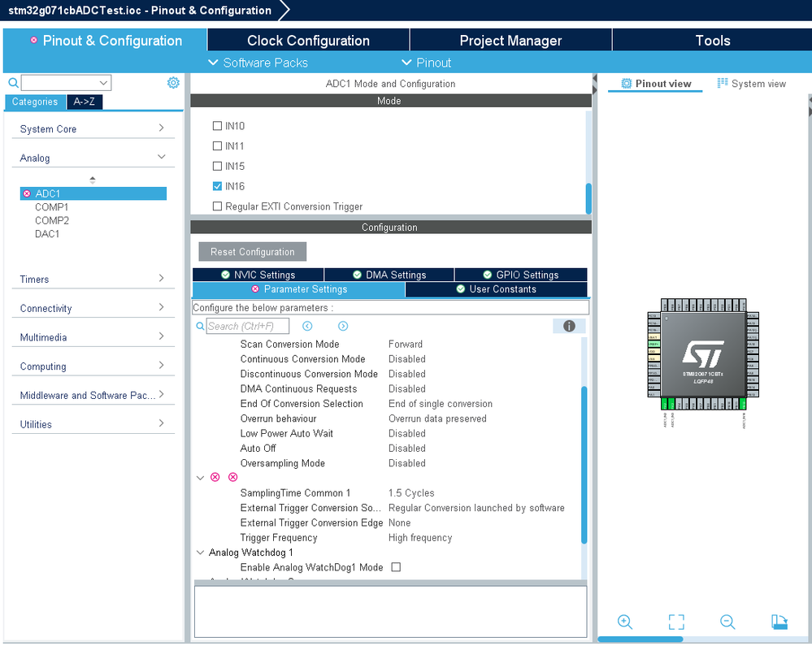Switch to System view
The width and height of the screenshot is (812, 646).
[751, 84]
